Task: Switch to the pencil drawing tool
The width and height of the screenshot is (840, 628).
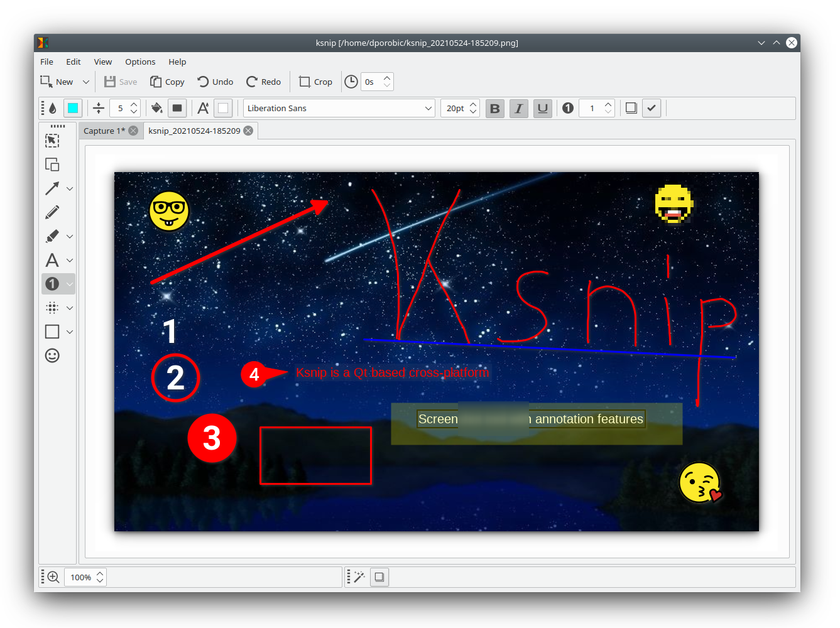Action: [x=52, y=212]
